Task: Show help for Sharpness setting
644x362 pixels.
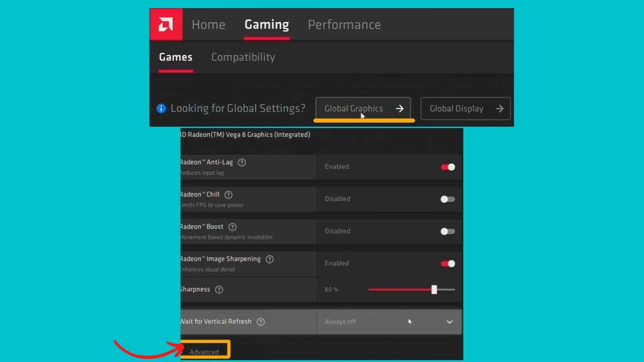Action: (x=219, y=290)
